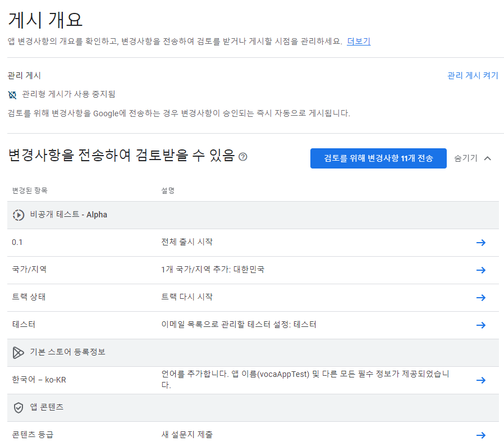Viewport: 504px width, 446px height.
Task: Collapse changes list with 숨기기 chevron
Action: (x=488, y=158)
